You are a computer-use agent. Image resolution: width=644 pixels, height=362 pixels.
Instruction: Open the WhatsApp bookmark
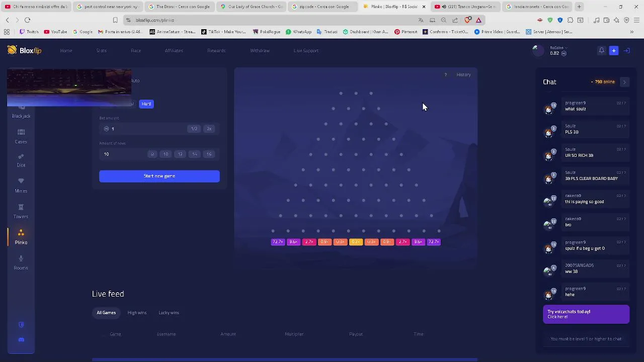[x=299, y=32]
